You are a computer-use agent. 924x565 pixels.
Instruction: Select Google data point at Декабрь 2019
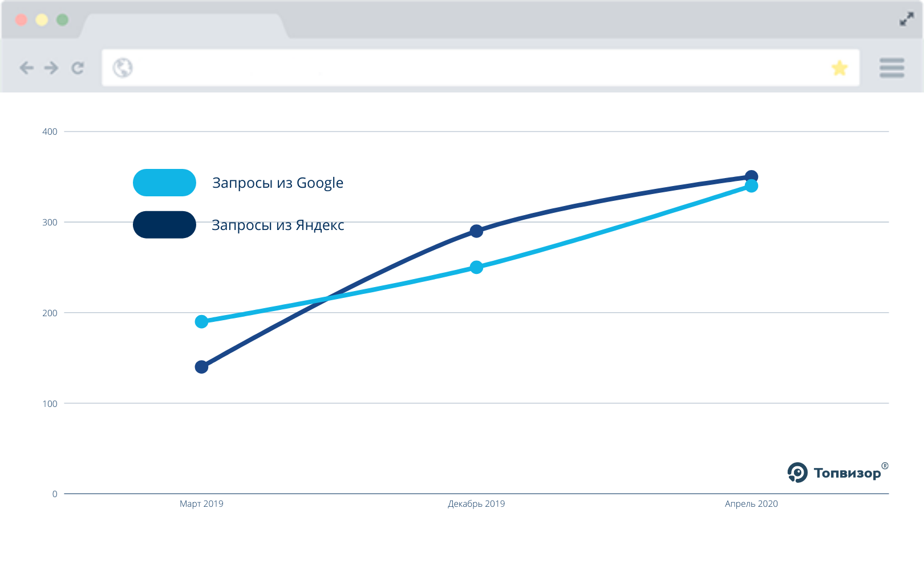(x=476, y=267)
